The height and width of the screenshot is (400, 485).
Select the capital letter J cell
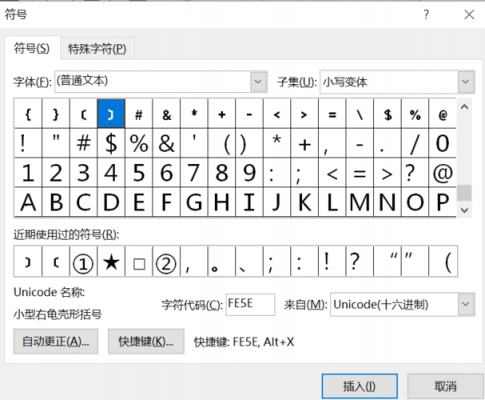click(x=277, y=202)
